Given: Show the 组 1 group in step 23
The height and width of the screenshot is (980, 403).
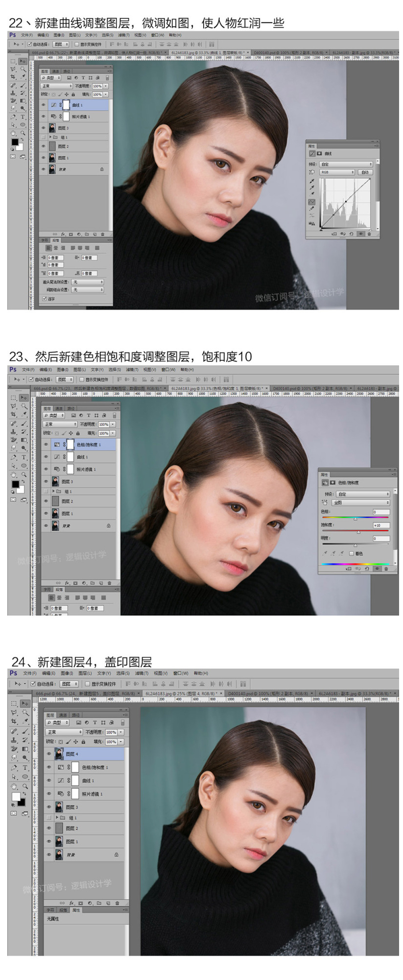Looking at the screenshot, I should [x=46, y=491].
